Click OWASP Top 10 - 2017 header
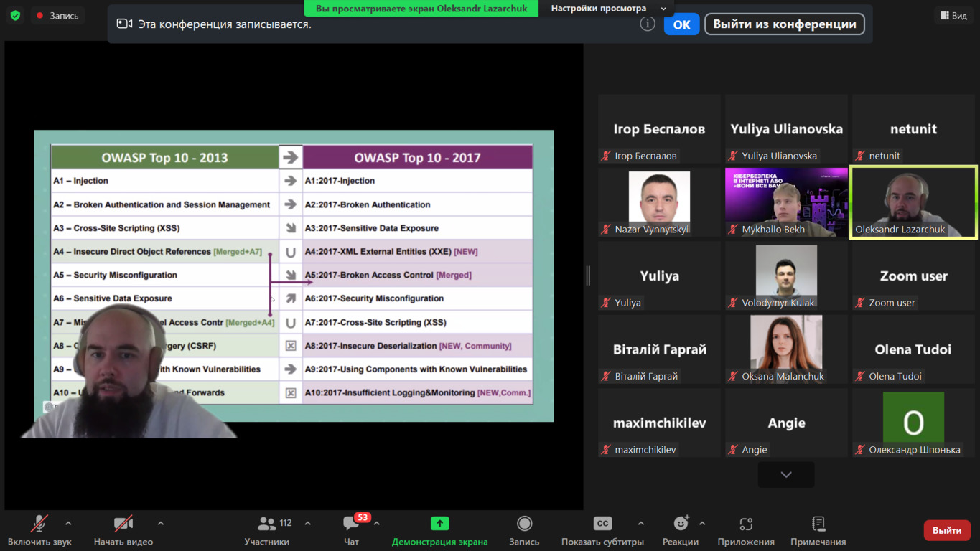The image size is (980, 551). (x=417, y=157)
